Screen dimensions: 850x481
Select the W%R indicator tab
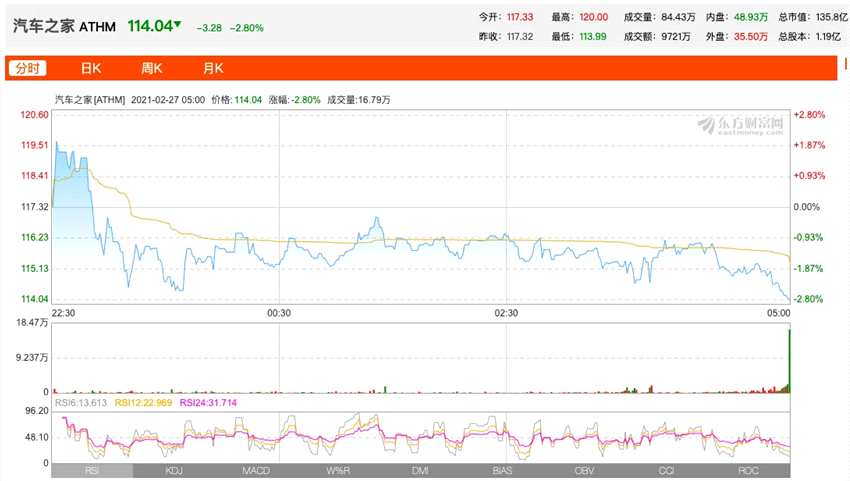[338, 471]
